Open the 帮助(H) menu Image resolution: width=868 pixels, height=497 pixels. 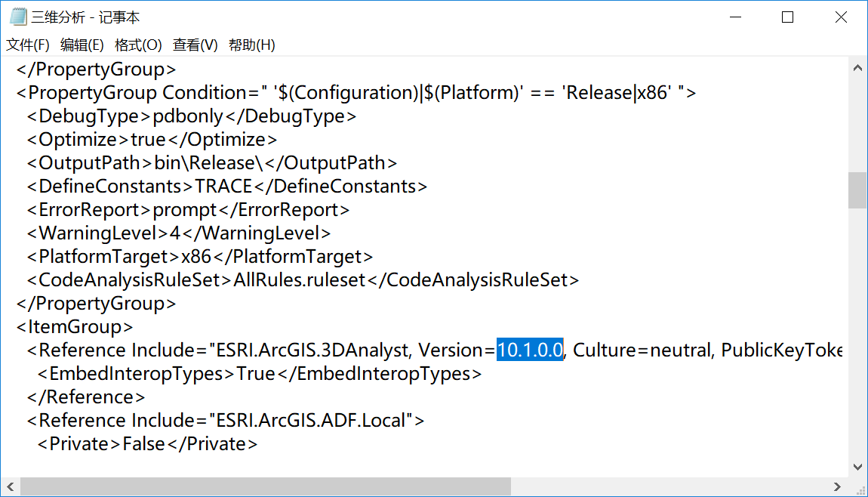(251, 45)
